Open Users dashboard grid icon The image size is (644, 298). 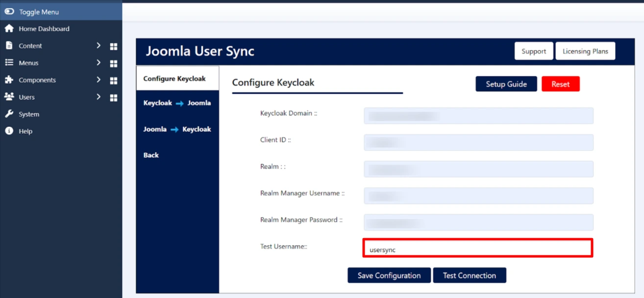[114, 98]
